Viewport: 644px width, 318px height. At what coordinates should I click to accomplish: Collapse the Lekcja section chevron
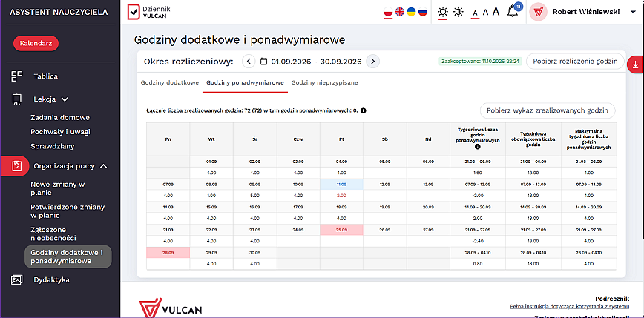click(65, 99)
